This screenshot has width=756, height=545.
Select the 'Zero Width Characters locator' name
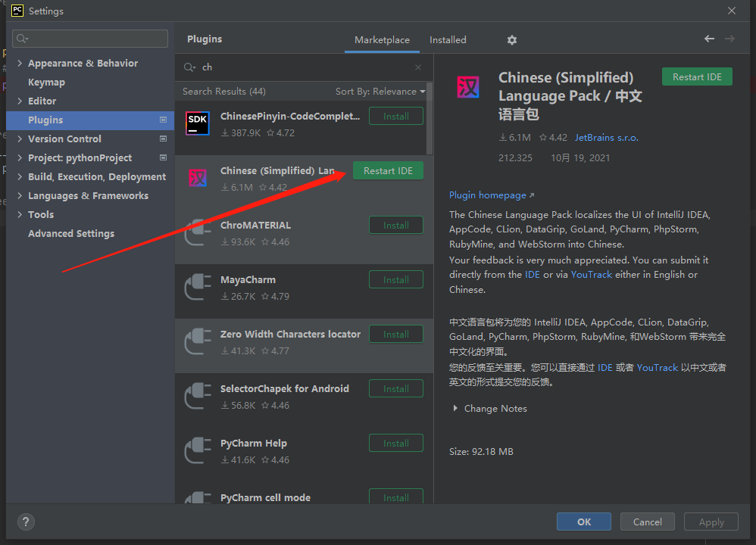(x=290, y=335)
